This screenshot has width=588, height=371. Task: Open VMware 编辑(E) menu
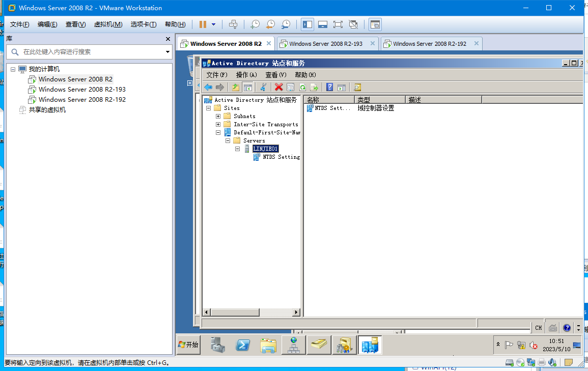47,24
